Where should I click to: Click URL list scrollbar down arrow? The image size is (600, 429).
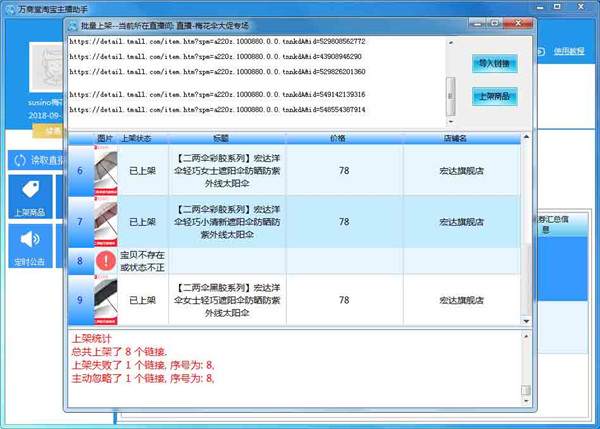451,122
